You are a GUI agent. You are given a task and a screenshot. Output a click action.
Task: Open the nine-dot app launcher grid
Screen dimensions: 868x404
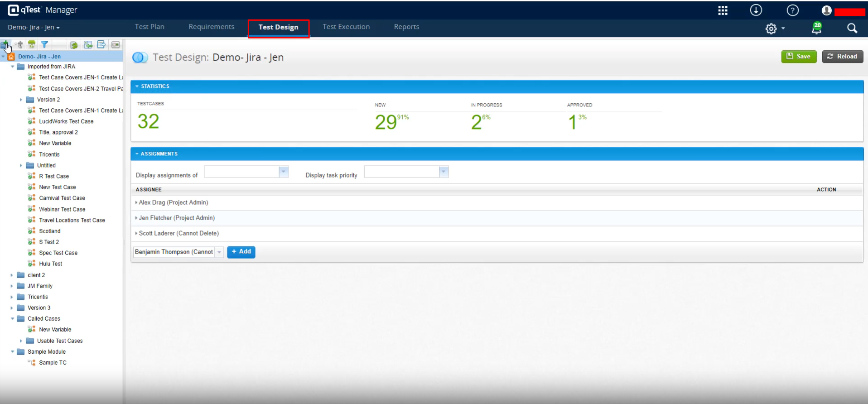click(x=723, y=10)
